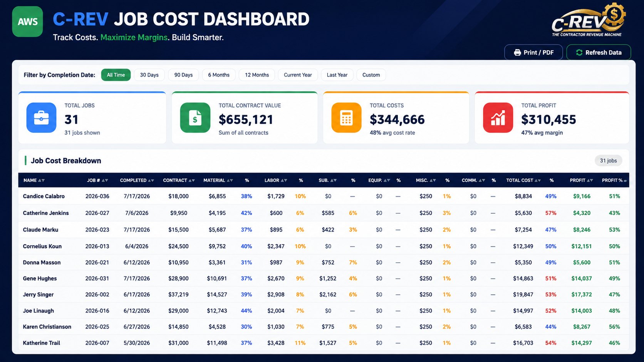Select the Current Year filter

[298, 75]
